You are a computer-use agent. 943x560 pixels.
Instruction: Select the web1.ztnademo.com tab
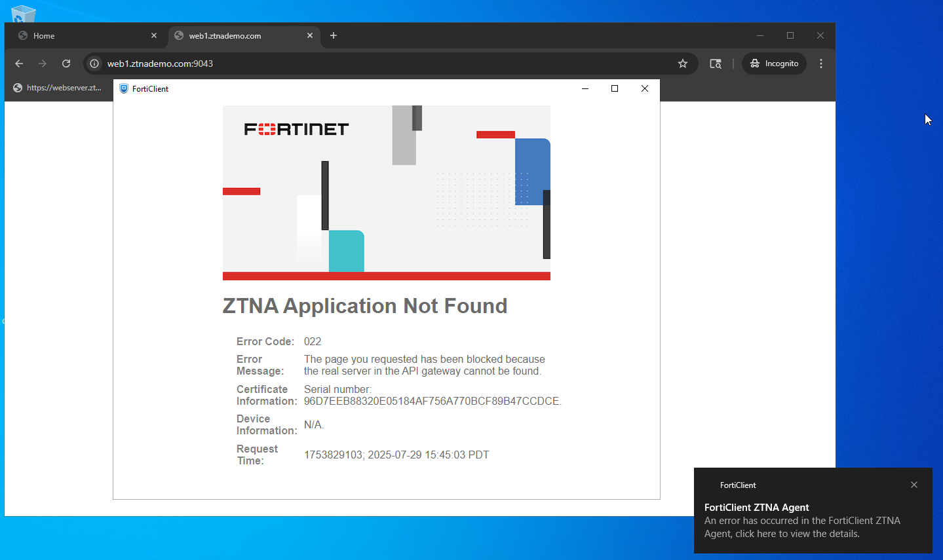click(x=244, y=36)
